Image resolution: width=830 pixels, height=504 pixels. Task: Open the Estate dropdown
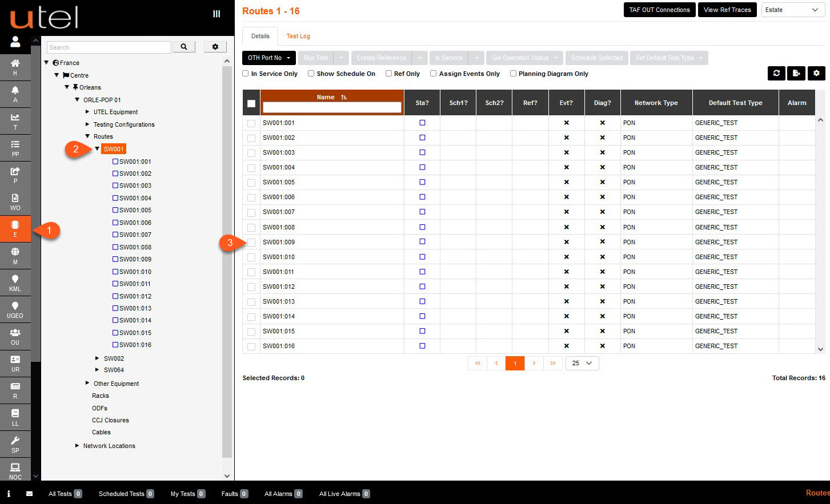coord(792,10)
